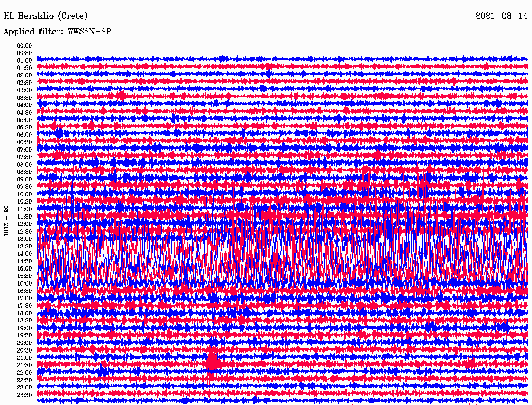Select the 16:00 time label
The width and height of the screenshot is (532, 405).
point(24,283)
